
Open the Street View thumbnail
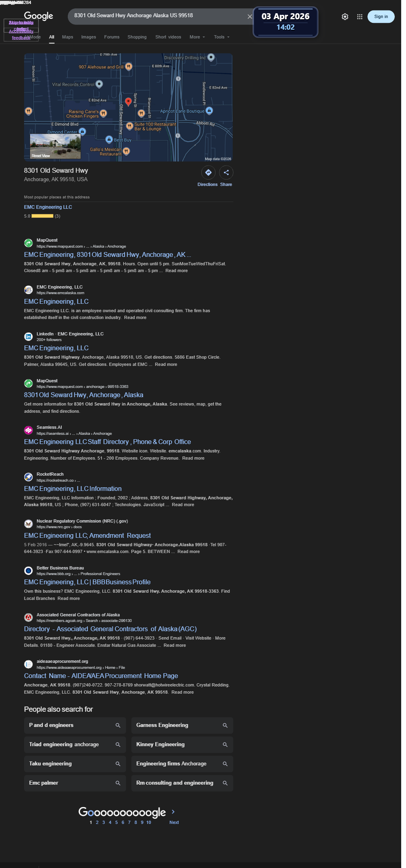[55, 146]
